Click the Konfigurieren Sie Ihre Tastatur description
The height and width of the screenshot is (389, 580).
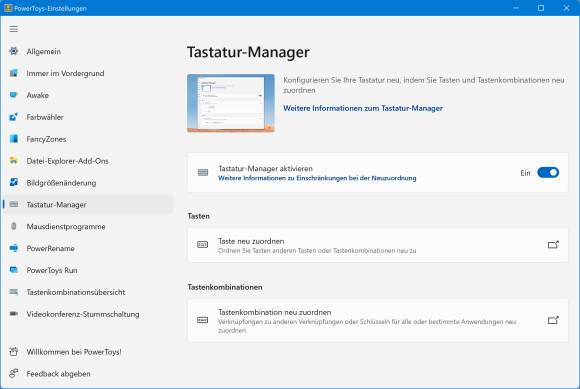pos(424,85)
